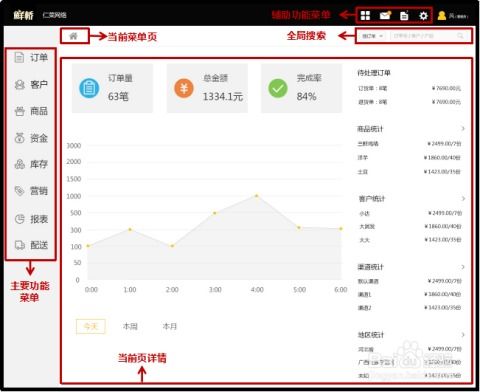Expand 客户统计 with its chevron
The image size is (480, 392).
(x=463, y=199)
